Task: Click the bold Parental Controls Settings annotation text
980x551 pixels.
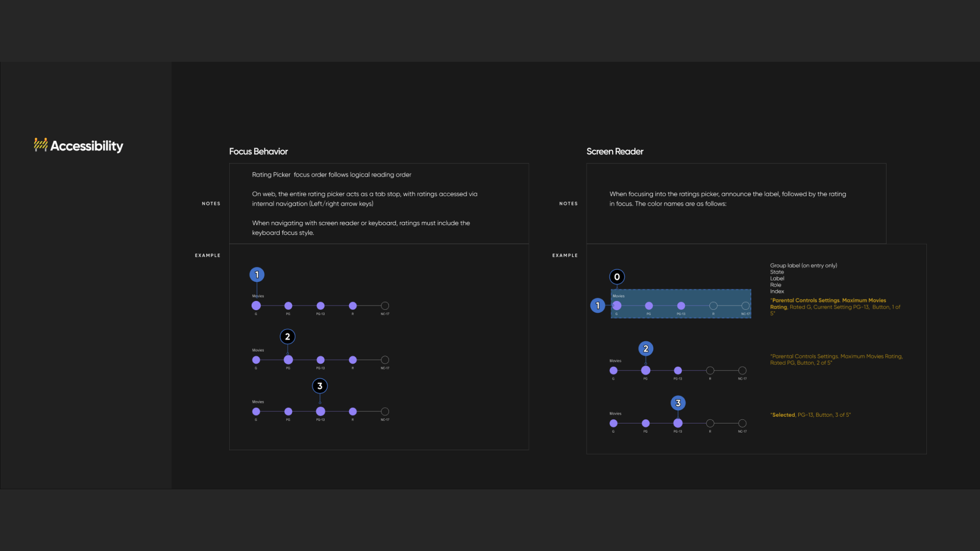Action: point(804,300)
